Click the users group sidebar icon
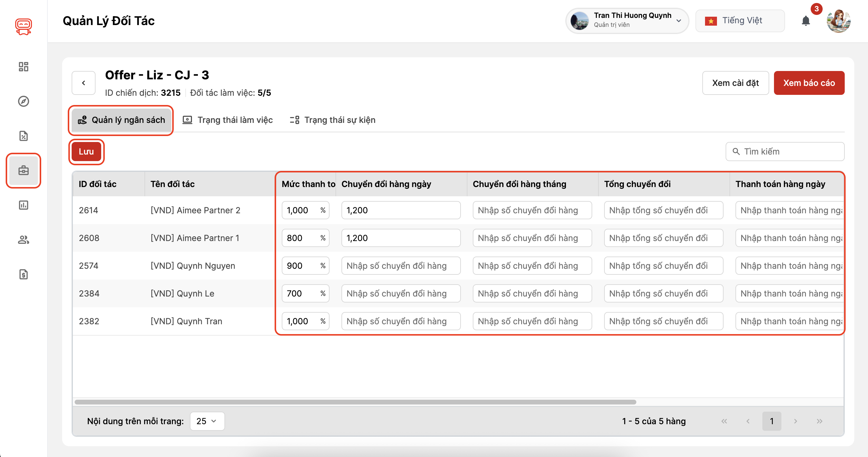Image resolution: width=868 pixels, height=457 pixels. pos(23,240)
